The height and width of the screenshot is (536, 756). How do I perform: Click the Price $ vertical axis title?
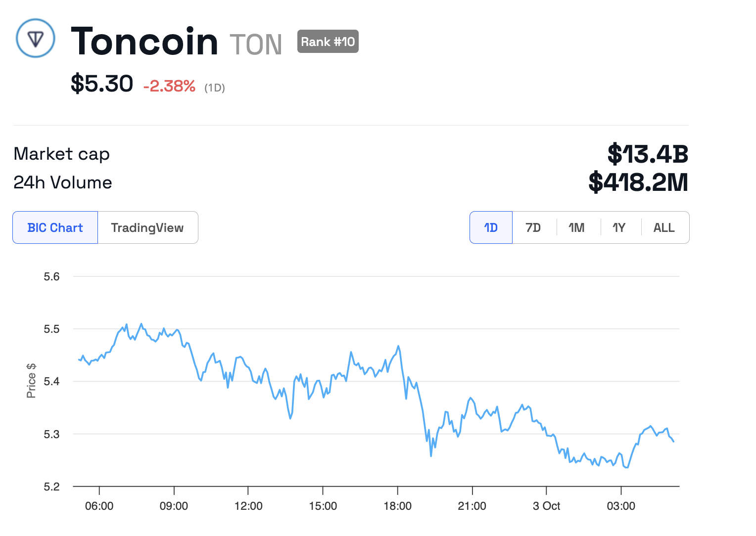pos(31,380)
